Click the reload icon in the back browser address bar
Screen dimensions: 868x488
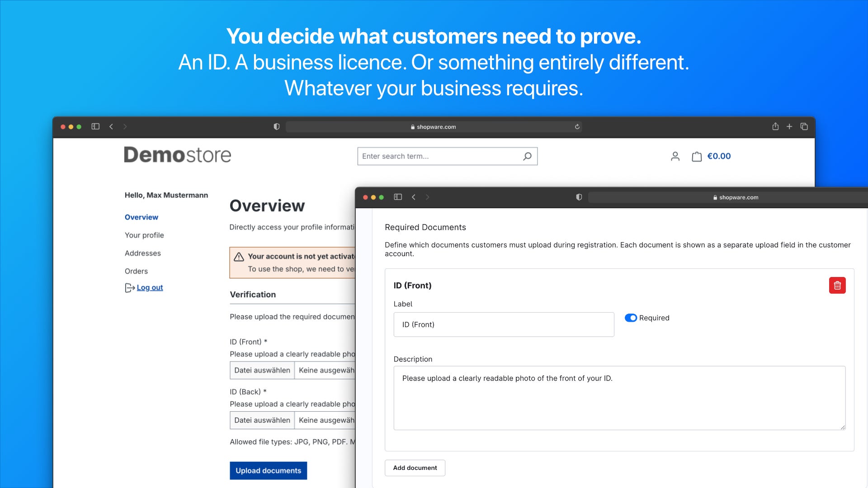577,127
